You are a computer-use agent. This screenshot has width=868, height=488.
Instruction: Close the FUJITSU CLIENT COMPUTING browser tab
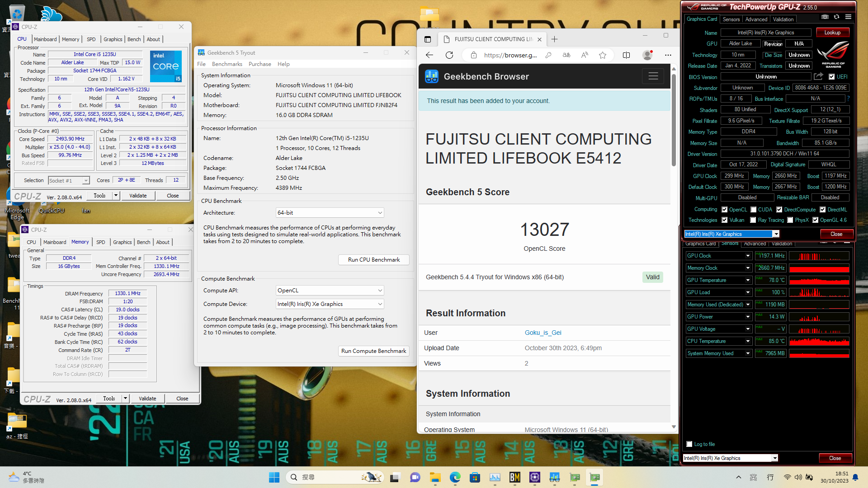(539, 39)
